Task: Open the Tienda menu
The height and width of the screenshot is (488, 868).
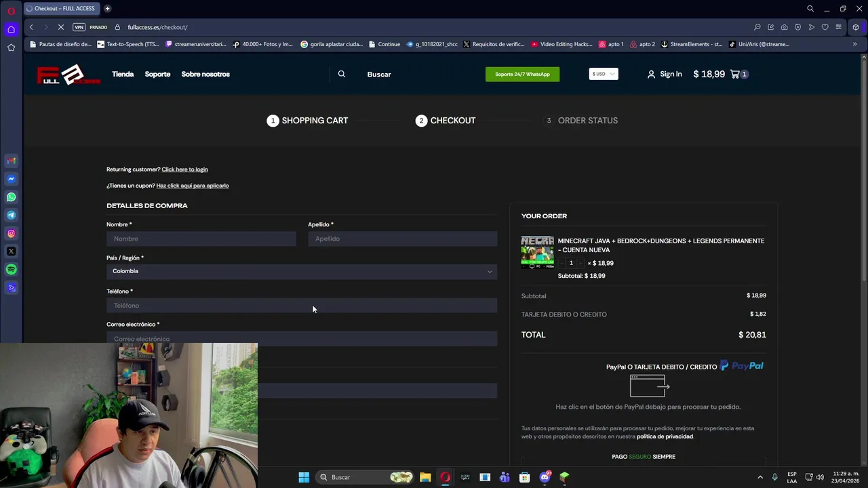Action: pos(123,74)
